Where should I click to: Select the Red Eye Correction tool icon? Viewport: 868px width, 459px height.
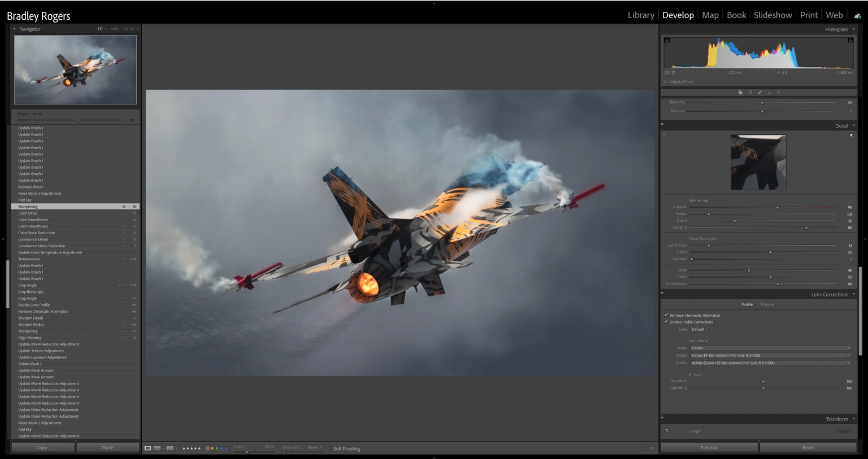769,93
